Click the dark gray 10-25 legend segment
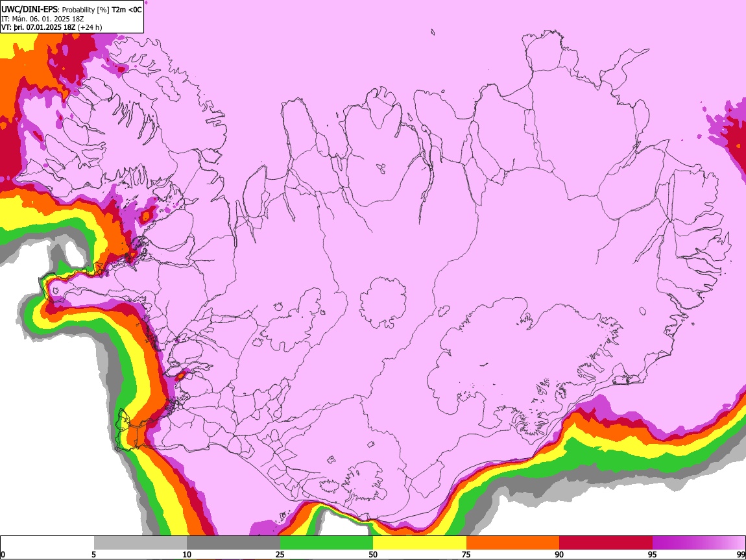 (233, 543)
